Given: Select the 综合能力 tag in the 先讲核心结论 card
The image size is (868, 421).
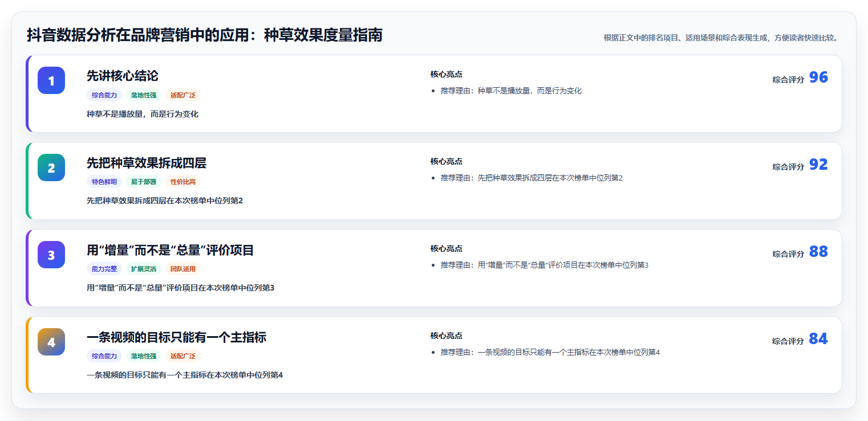Looking at the screenshot, I should pos(104,95).
